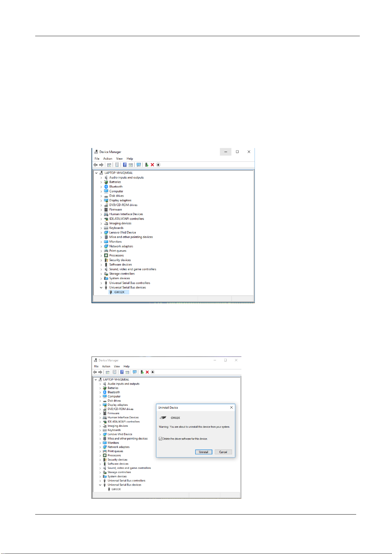Screen dimensions: 392x554
Task: Open Action menu in lower Device Manager
Action: coord(106,366)
